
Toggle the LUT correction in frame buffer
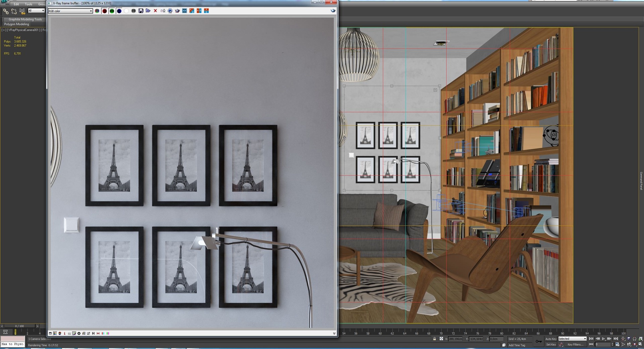89,333
